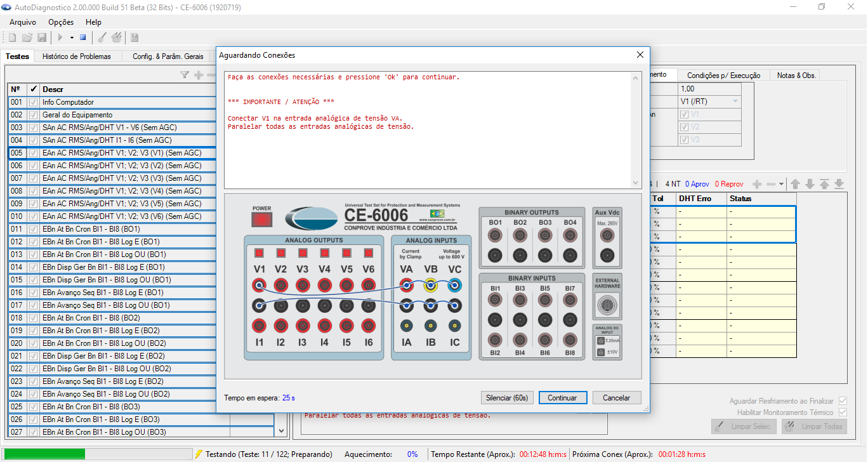This screenshot has height=462, width=868.
Task: Open the dropdown arrow beside the Play icon
Action: coord(72,38)
